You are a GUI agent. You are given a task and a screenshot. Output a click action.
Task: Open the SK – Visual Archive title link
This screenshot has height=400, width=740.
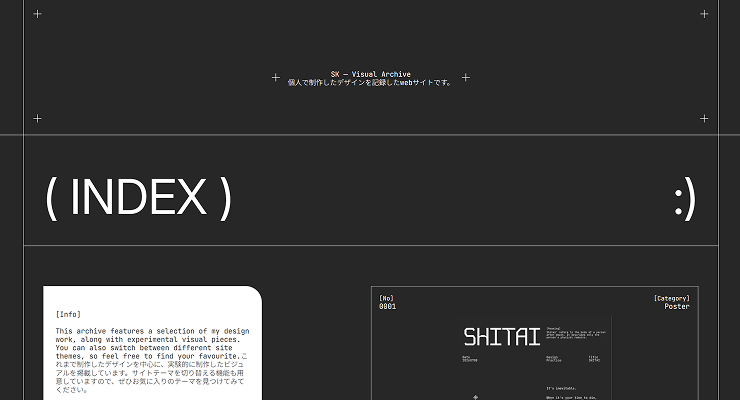pyautogui.click(x=370, y=74)
